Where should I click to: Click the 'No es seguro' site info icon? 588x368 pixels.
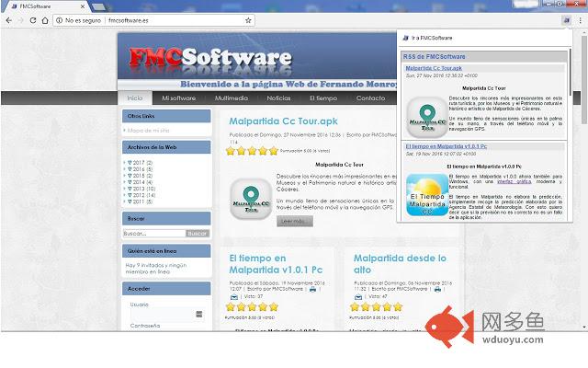click(59, 20)
